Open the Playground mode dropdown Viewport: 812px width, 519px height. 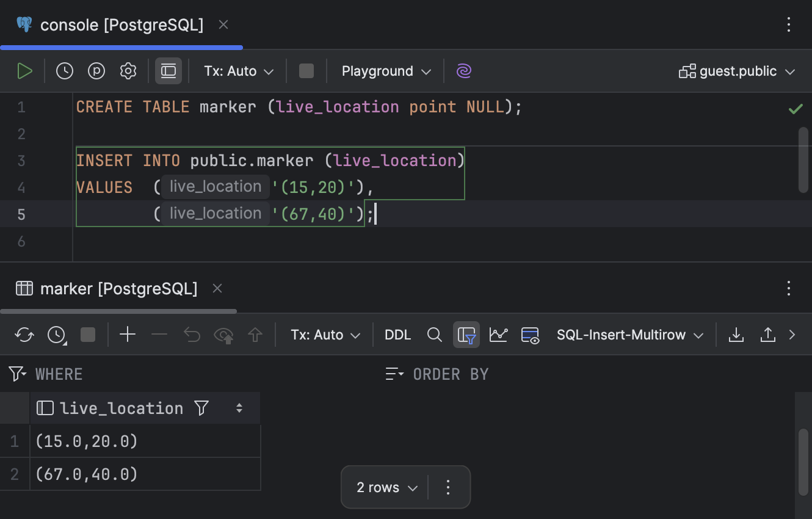tap(386, 71)
